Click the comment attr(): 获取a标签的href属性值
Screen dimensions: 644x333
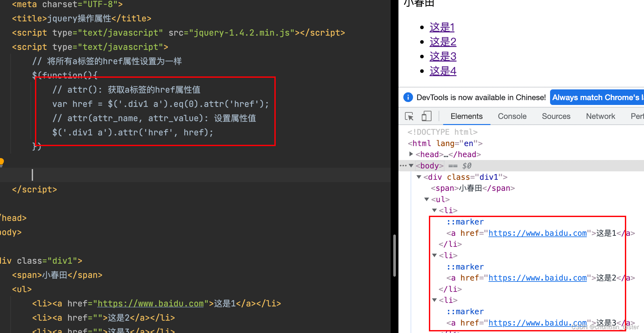126,90
